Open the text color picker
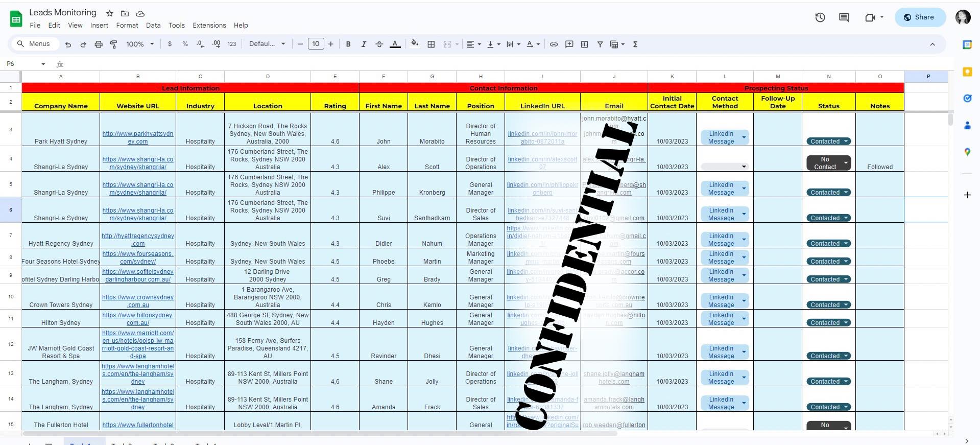The image size is (980, 445). point(395,44)
